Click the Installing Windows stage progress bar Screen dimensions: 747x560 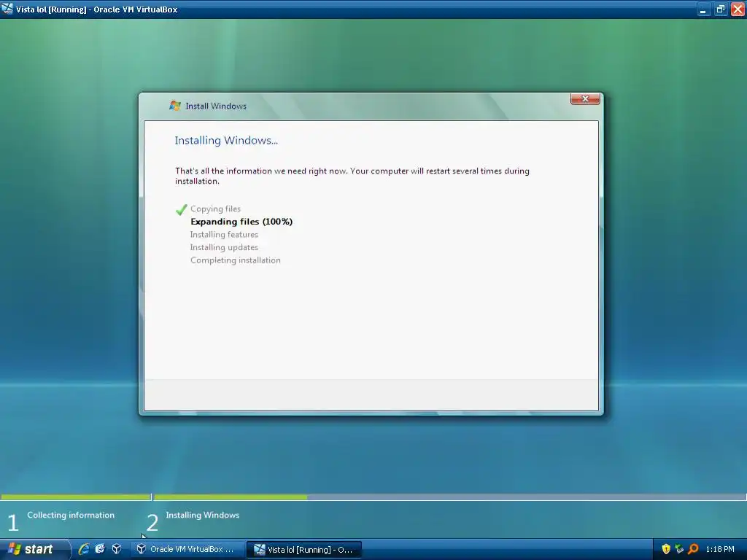point(449,497)
